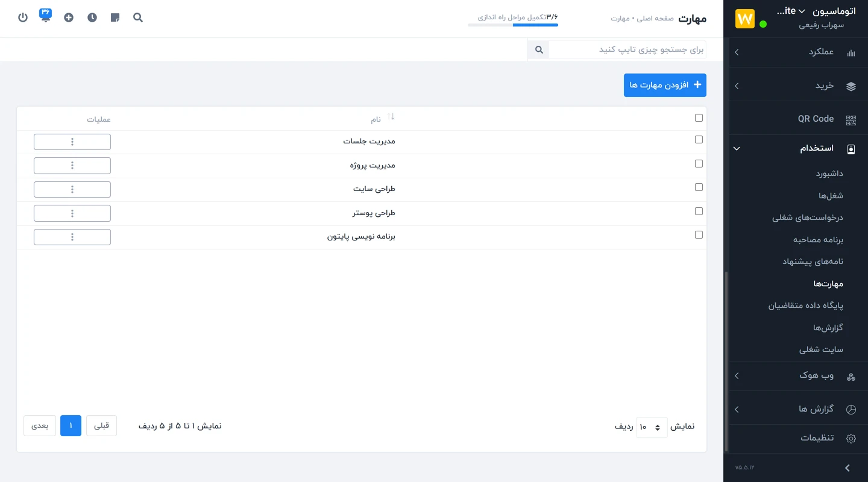Click the صفحه اصلی breadcrumb link
Image resolution: width=868 pixels, height=482 pixels.
pos(654,19)
